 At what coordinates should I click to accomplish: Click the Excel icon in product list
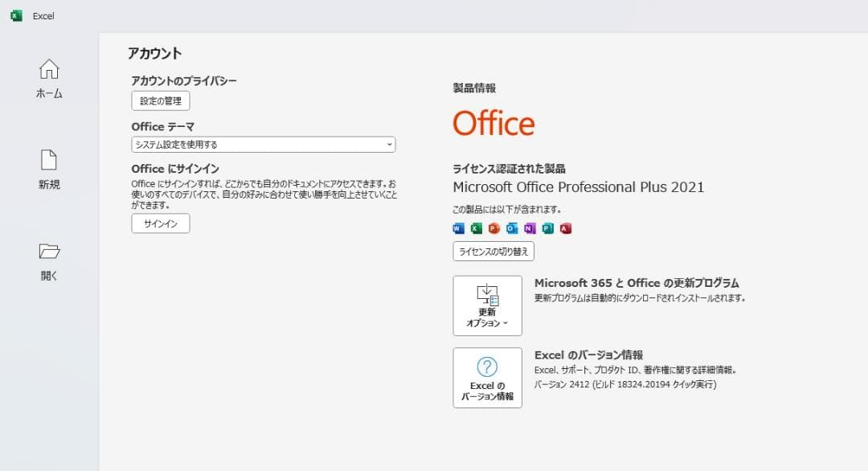(477, 228)
